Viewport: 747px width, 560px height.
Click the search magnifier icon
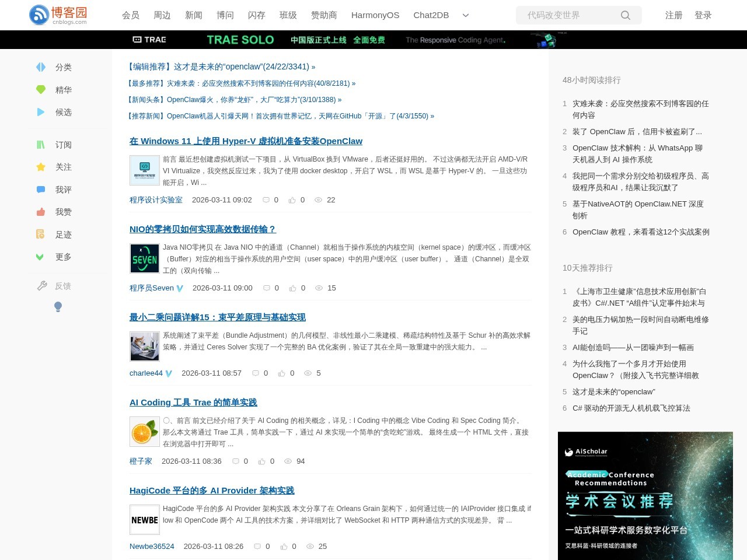click(625, 15)
